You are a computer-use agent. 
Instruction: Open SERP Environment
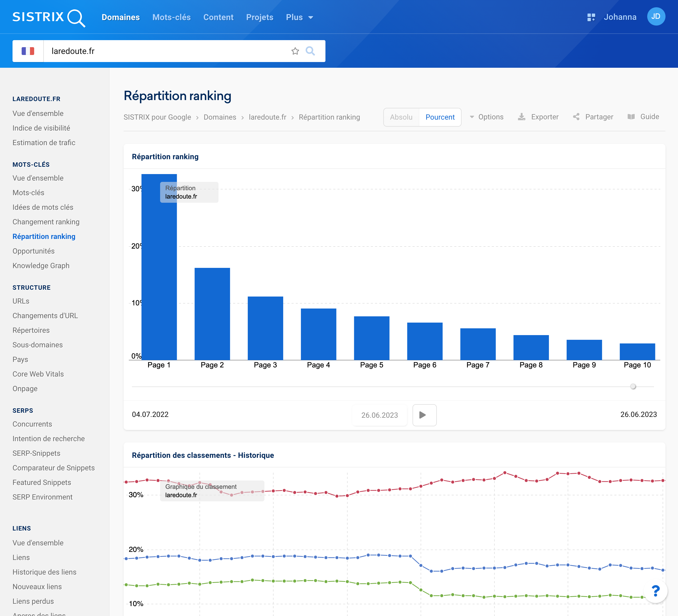pyautogui.click(x=42, y=497)
